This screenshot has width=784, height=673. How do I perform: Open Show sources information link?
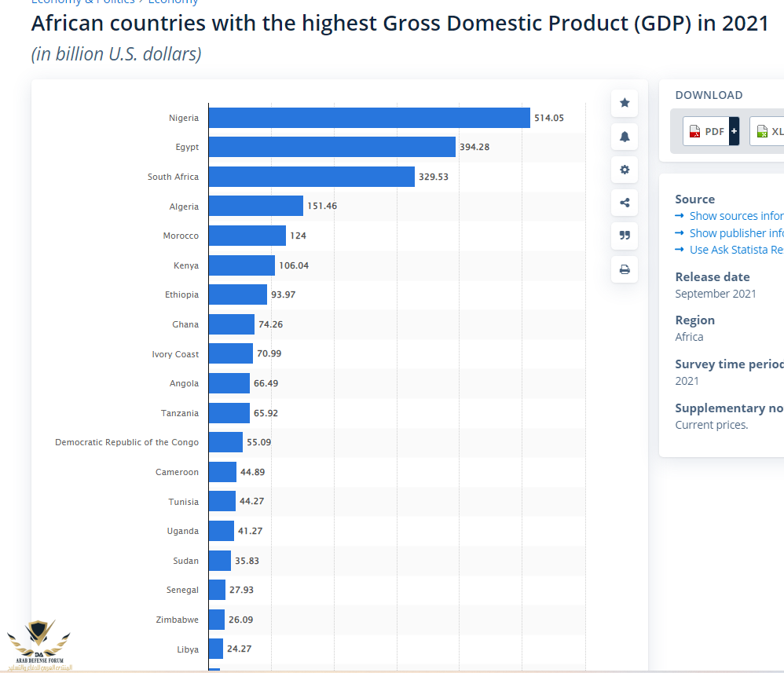735,216
